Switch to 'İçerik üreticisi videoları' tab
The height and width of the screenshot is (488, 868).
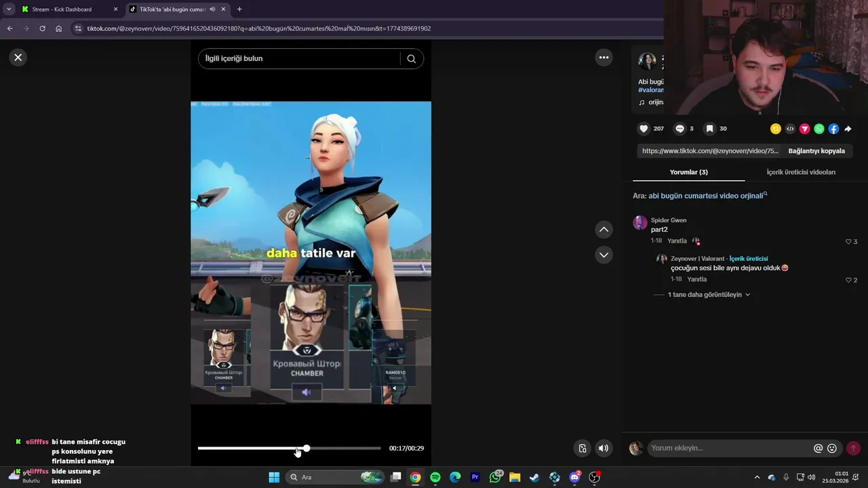tap(801, 172)
